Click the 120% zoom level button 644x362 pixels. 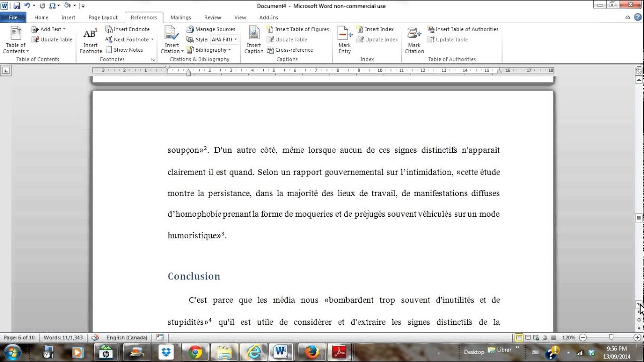click(569, 337)
